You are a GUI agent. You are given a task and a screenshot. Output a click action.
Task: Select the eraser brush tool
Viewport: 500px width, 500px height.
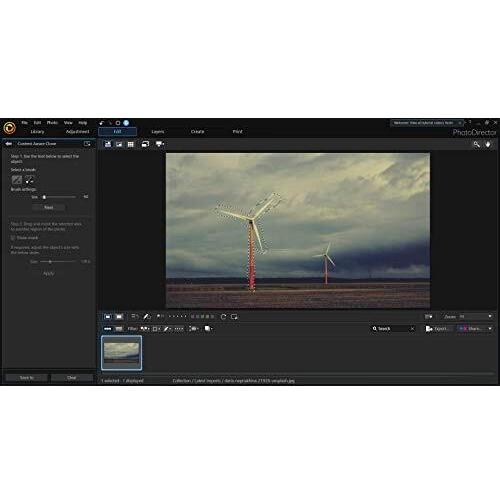coord(30,180)
